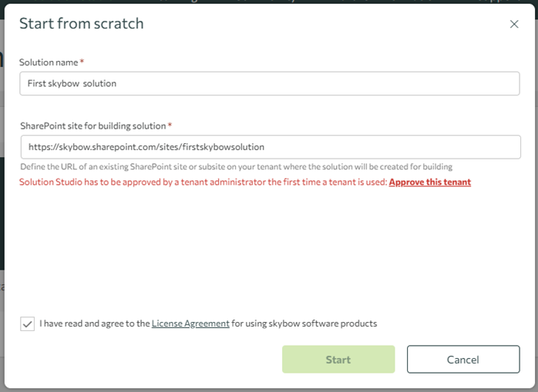This screenshot has height=392, width=538.
Task: Click the "Solution name" field label
Action: pyautogui.click(x=49, y=61)
